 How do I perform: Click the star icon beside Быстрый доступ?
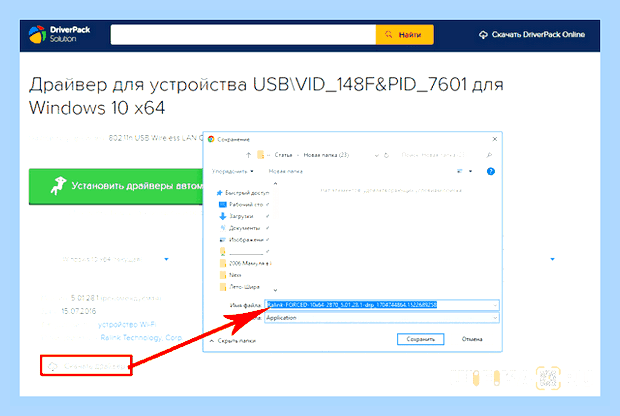[219, 193]
